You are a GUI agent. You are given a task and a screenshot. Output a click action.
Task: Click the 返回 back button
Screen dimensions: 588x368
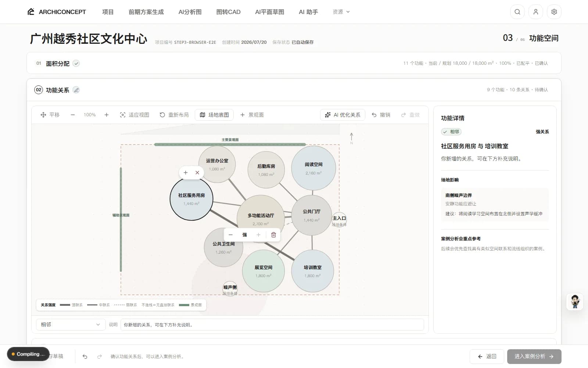[x=487, y=357]
